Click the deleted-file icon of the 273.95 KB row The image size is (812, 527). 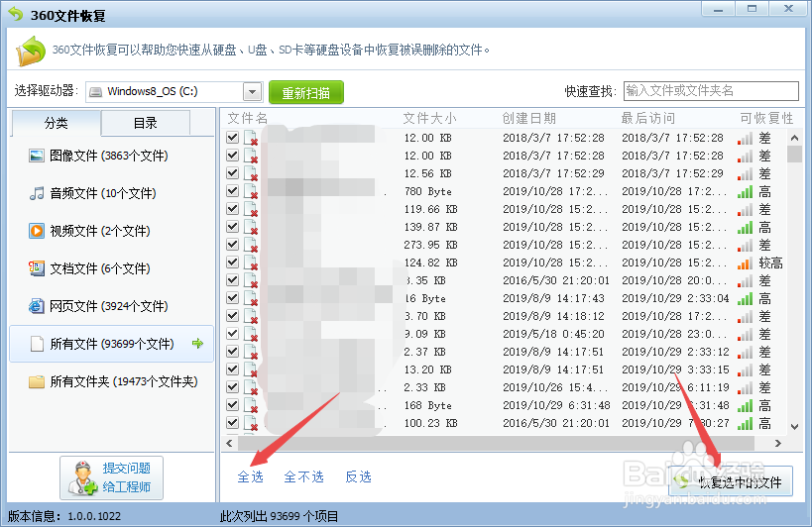pos(251,245)
